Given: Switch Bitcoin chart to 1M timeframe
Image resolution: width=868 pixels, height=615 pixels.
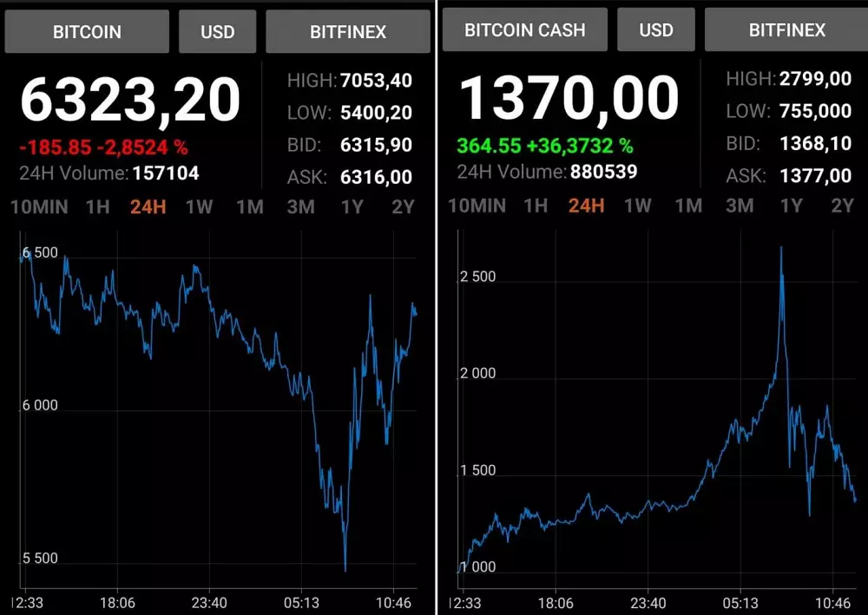Looking at the screenshot, I should [250, 207].
